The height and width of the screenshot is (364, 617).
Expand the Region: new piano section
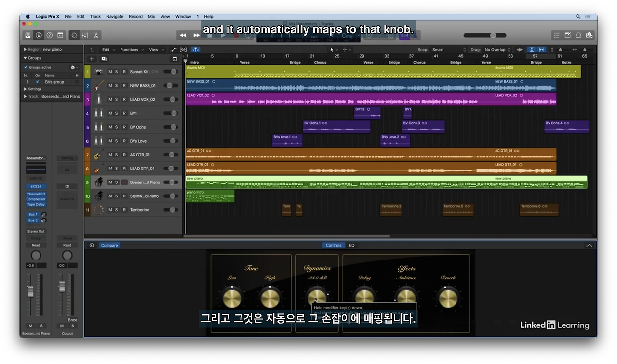click(25, 49)
